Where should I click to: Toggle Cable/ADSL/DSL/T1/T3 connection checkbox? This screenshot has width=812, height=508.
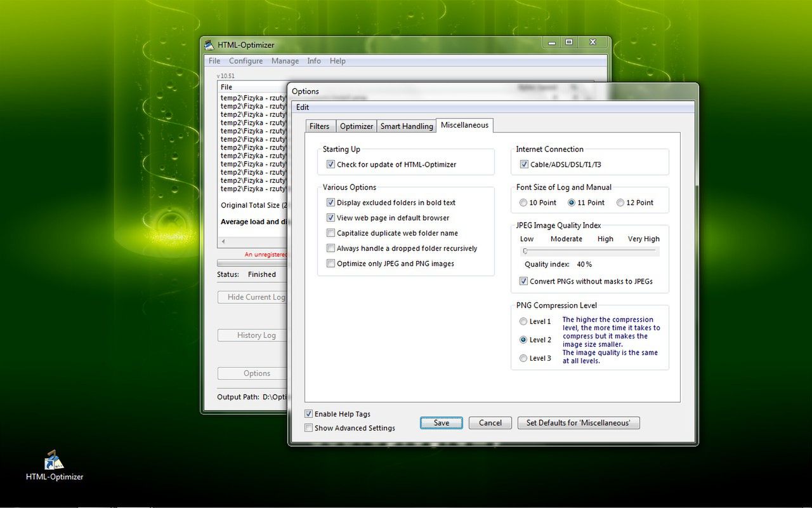524,164
